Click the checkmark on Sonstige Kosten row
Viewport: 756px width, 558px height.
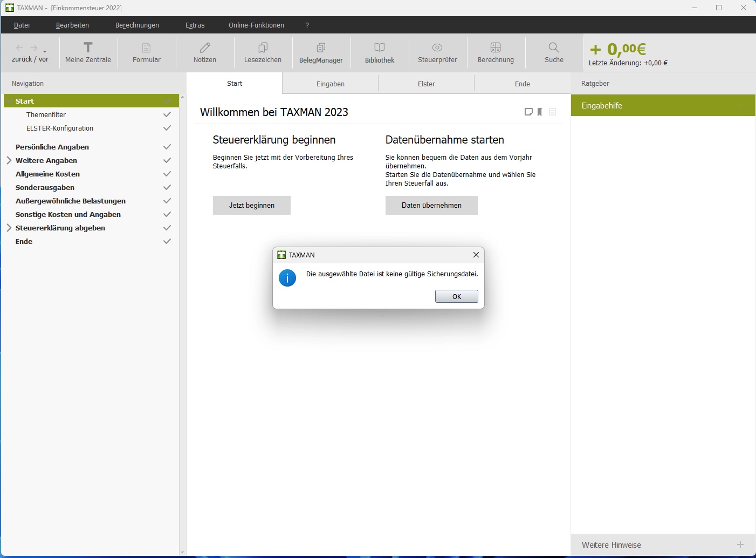tap(167, 214)
